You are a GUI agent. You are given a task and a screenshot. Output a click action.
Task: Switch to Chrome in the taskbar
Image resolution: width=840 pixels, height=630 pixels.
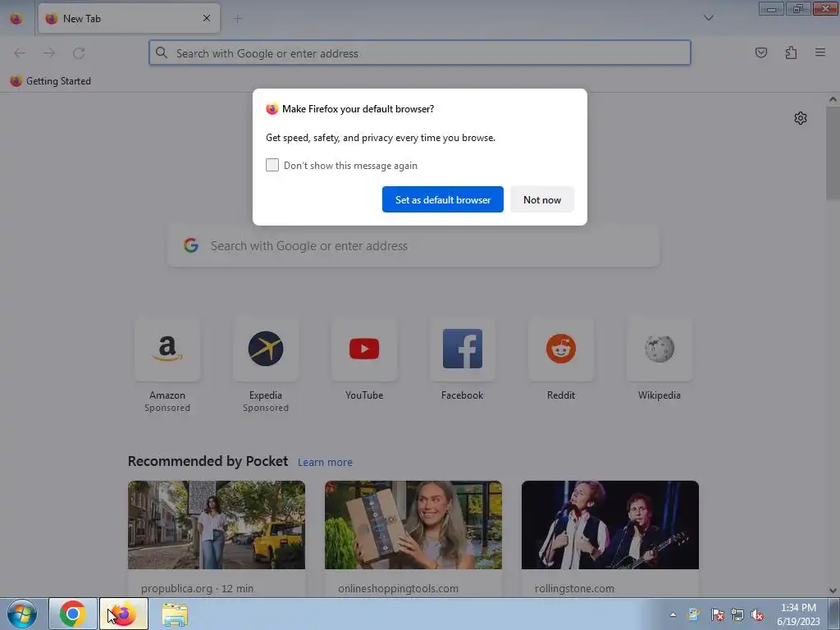pos(73,614)
